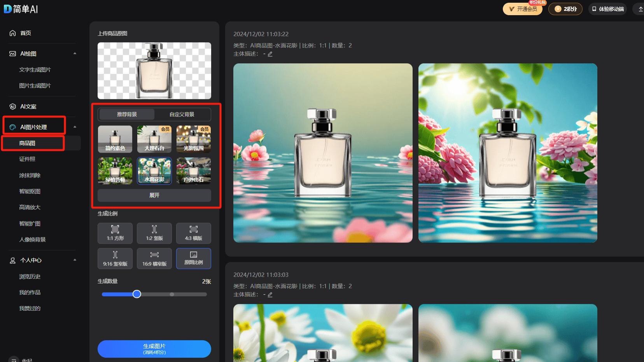Open 图片生成图片 in sidebar
Image resolution: width=644 pixels, height=362 pixels.
35,85
